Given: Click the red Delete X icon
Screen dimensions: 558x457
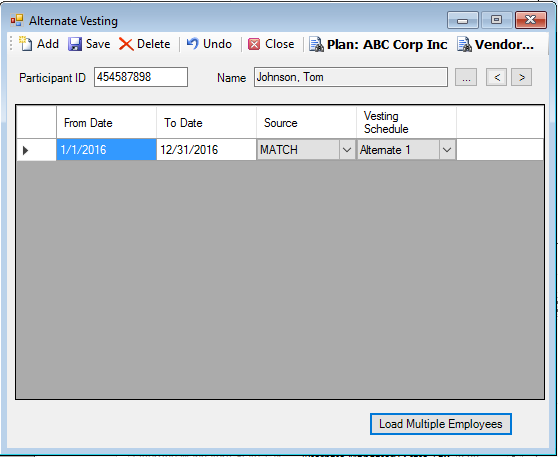Looking at the screenshot, I should (126, 44).
